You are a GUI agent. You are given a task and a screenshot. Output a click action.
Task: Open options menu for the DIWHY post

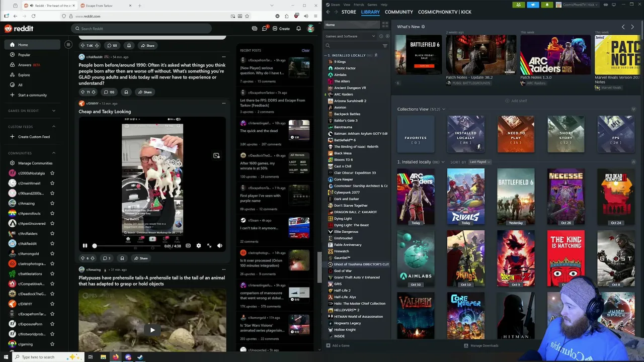click(224, 104)
